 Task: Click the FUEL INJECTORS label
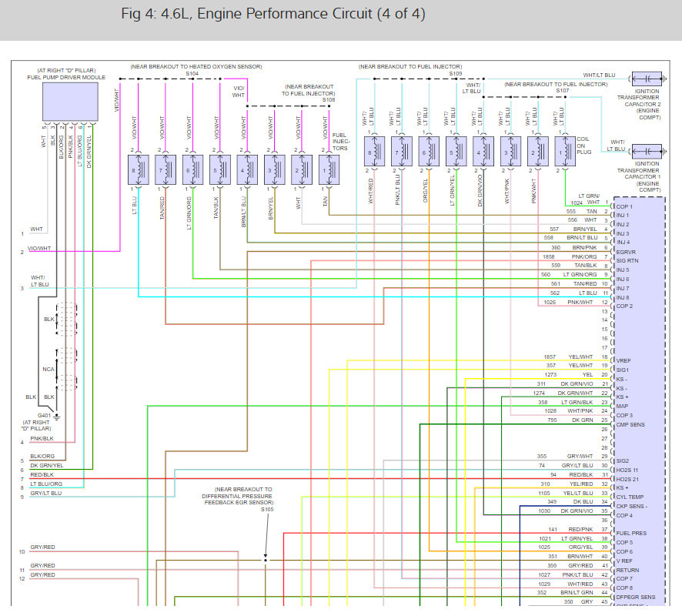pos(341,142)
